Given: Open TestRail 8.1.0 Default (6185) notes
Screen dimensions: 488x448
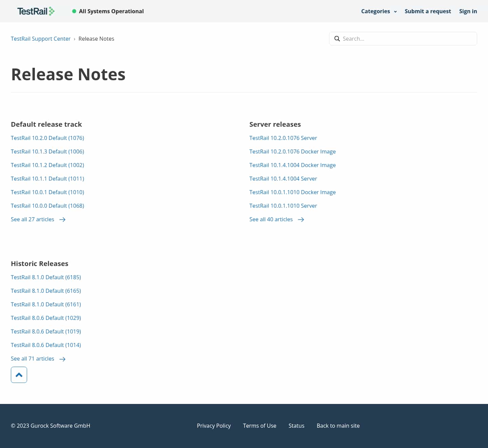Looking at the screenshot, I should pyautogui.click(x=46, y=277).
